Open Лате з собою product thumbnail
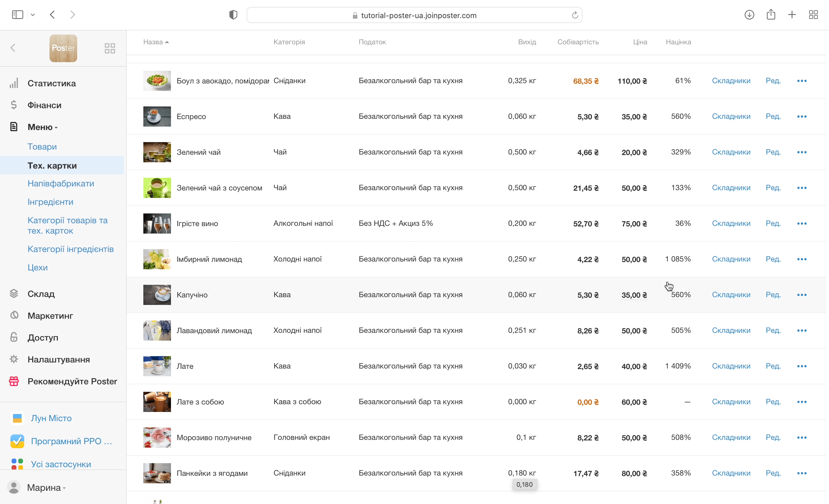Image resolution: width=829 pixels, height=504 pixels. pyautogui.click(x=157, y=402)
